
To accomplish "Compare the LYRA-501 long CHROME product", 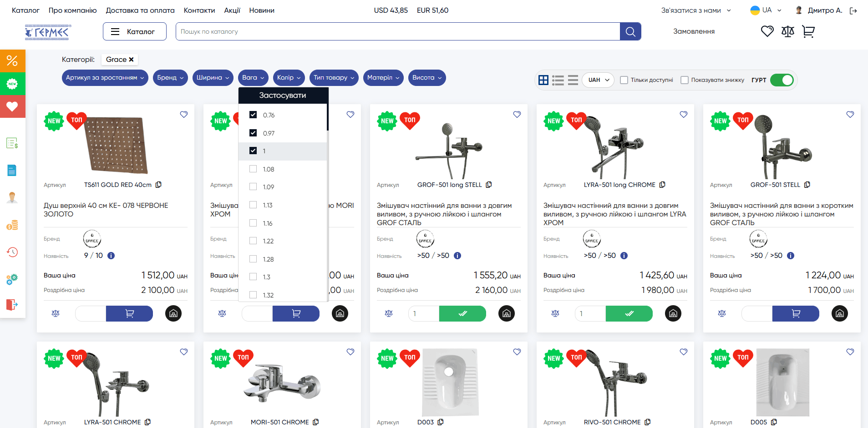I will point(555,313).
